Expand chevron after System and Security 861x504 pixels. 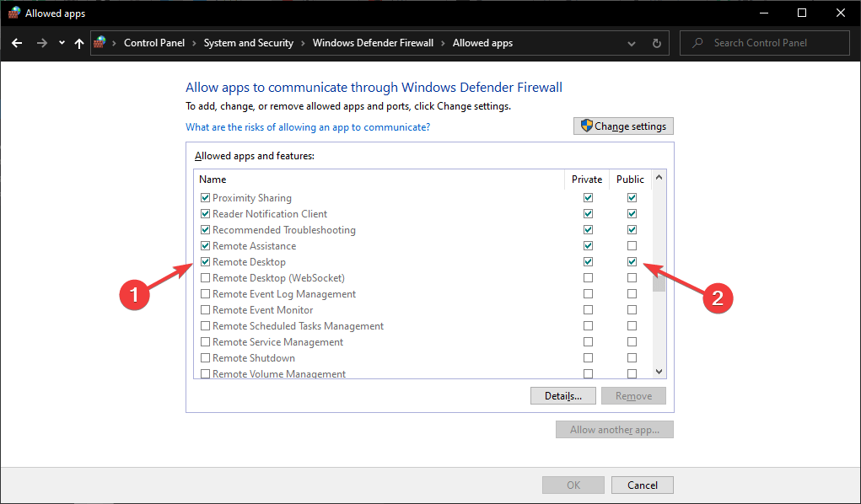click(303, 43)
